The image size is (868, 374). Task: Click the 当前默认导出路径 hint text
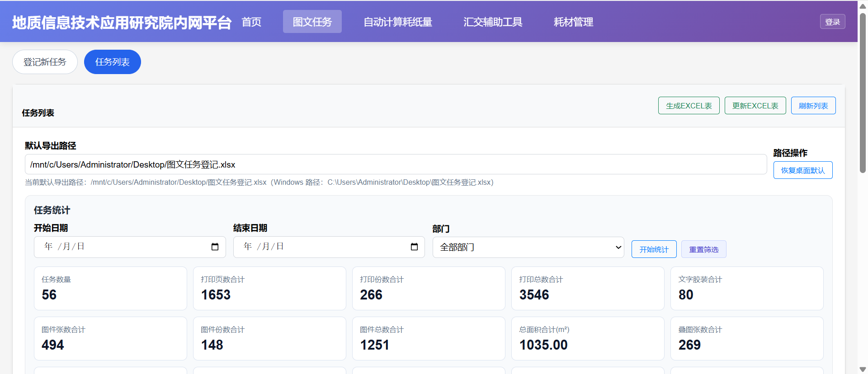point(259,182)
